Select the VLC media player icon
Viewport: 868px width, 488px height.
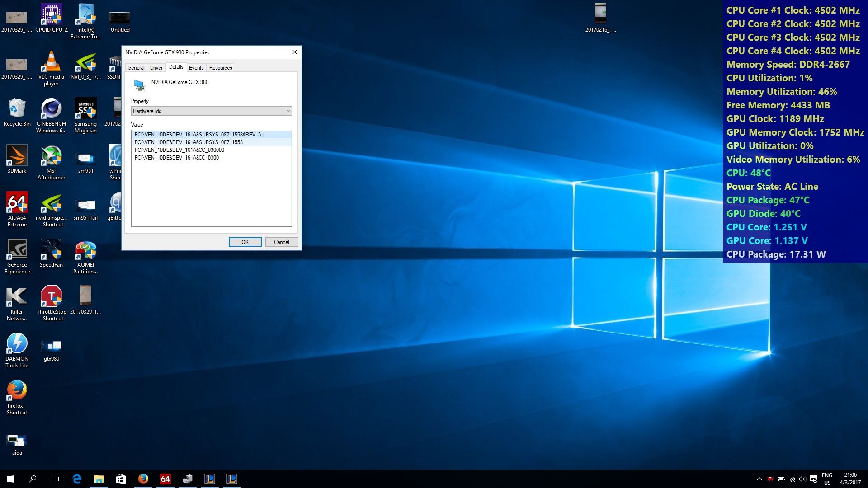[x=51, y=62]
